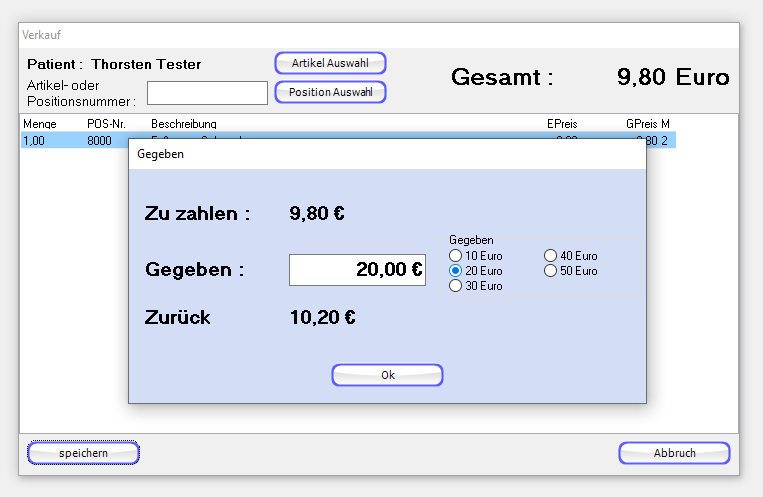Click the Artikel Auswahl button
This screenshot has height=497, width=763.
pyautogui.click(x=330, y=63)
